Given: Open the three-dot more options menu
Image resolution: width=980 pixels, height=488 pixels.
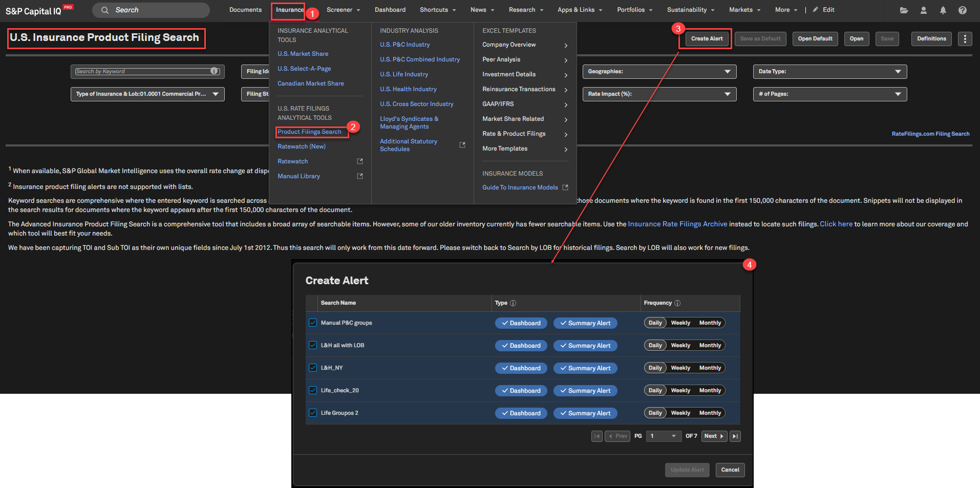Looking at the screenshot, I should click(965, 39).
